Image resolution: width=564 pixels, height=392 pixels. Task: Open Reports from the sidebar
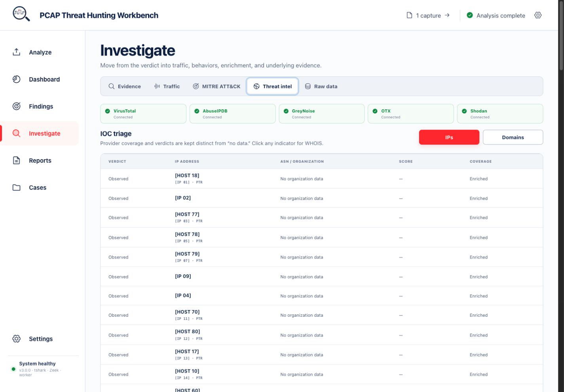(x=40, y=160)
